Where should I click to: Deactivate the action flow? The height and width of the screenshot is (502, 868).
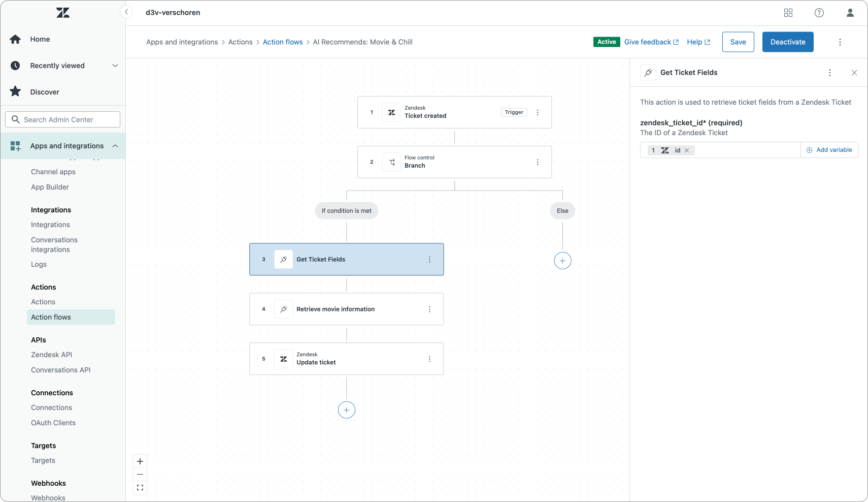point(788,42)
